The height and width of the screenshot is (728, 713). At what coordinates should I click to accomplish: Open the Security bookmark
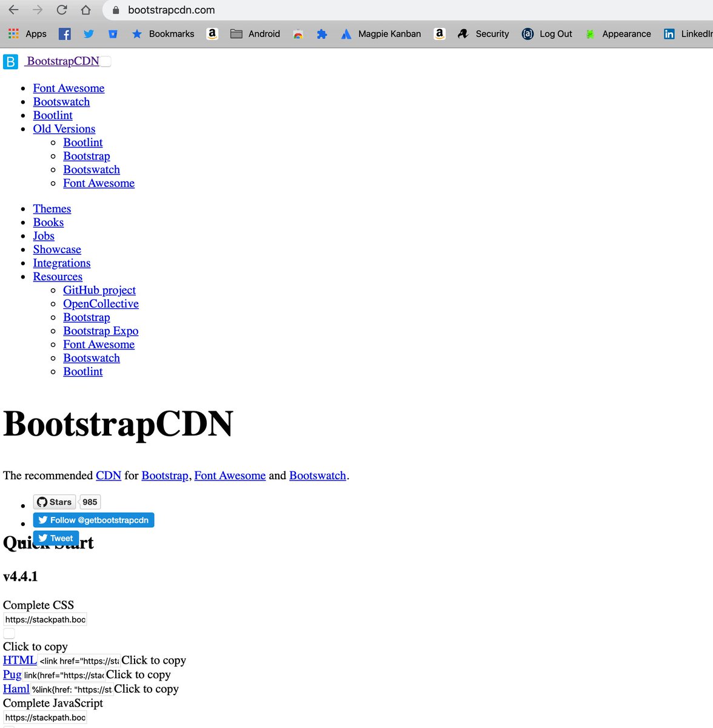(x=483, y=34)
